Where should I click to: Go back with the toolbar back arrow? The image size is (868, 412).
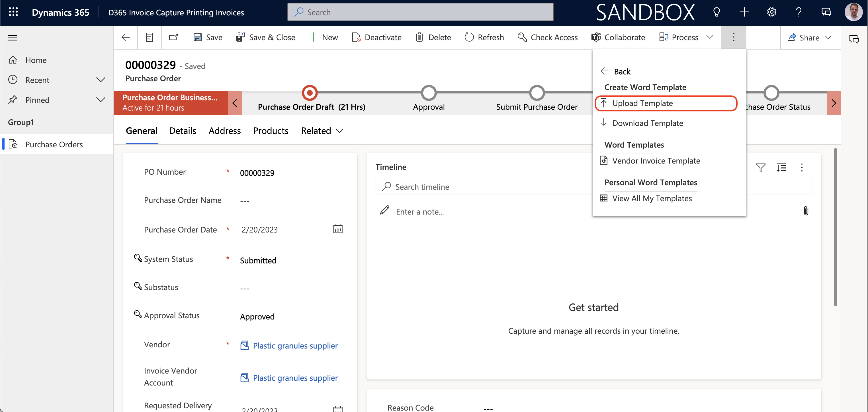click(125, 37)
